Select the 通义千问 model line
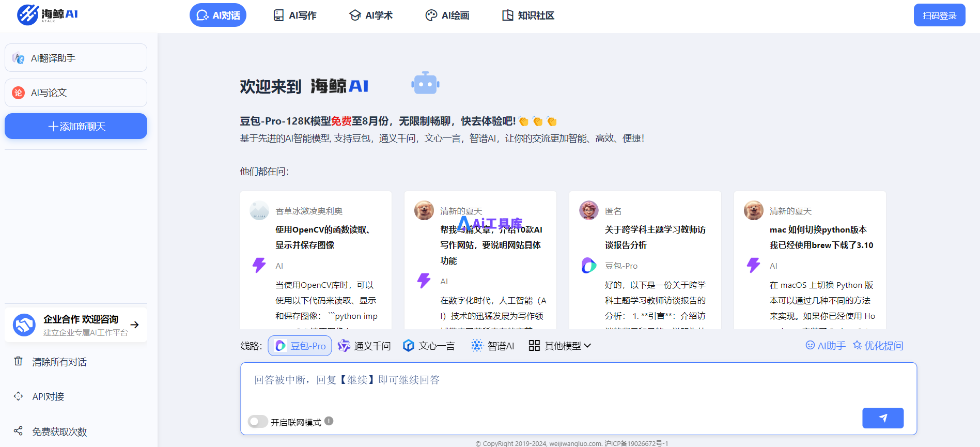The width and height of the screenshot is (980, 447). (x=364, y=346)
